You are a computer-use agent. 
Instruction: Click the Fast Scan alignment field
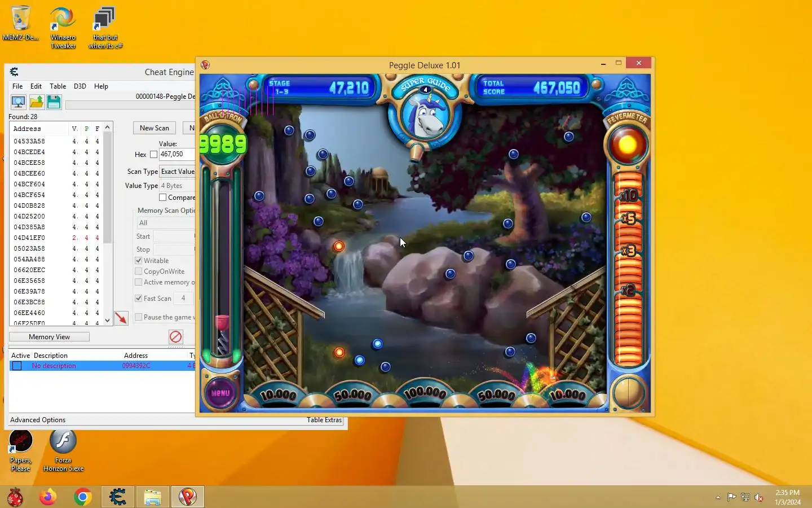click(x=183, y=299)
